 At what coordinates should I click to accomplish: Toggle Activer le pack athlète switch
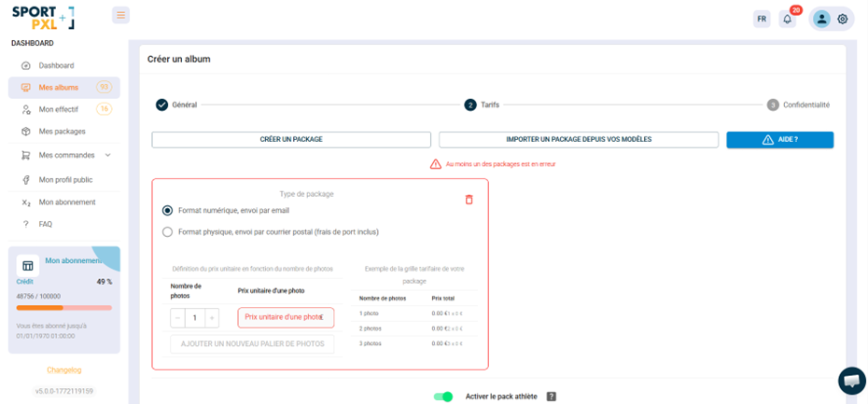[443, 397]
